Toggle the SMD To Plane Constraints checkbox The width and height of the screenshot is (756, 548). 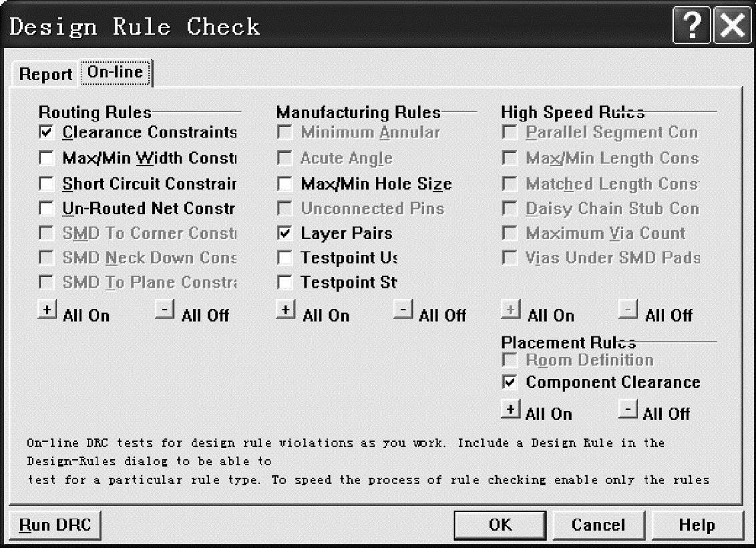[46, 282]
